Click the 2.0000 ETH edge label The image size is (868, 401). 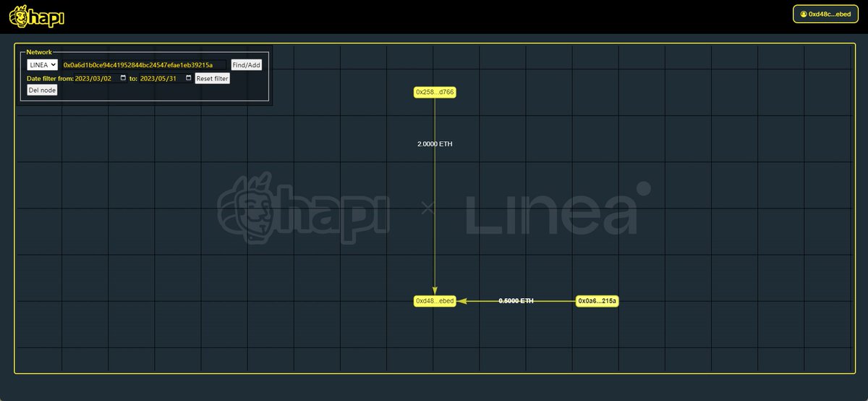tap(435, 144)
